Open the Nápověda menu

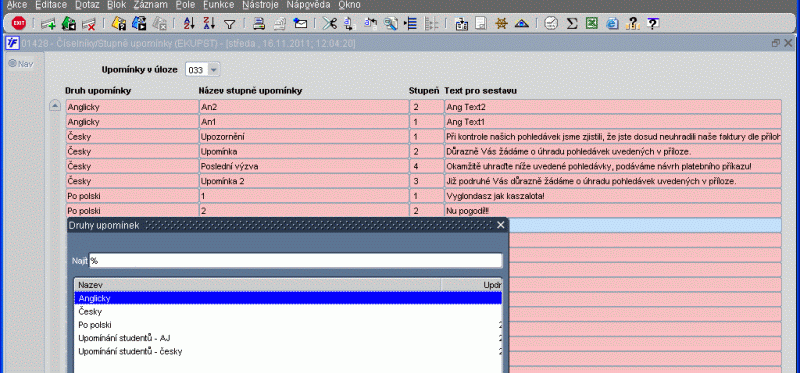coord(309,5)
